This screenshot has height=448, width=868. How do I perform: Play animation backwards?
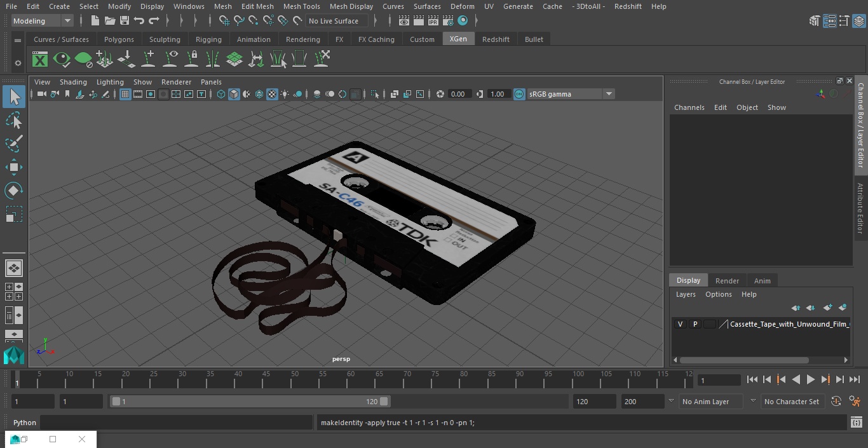(x=796, y=379)
